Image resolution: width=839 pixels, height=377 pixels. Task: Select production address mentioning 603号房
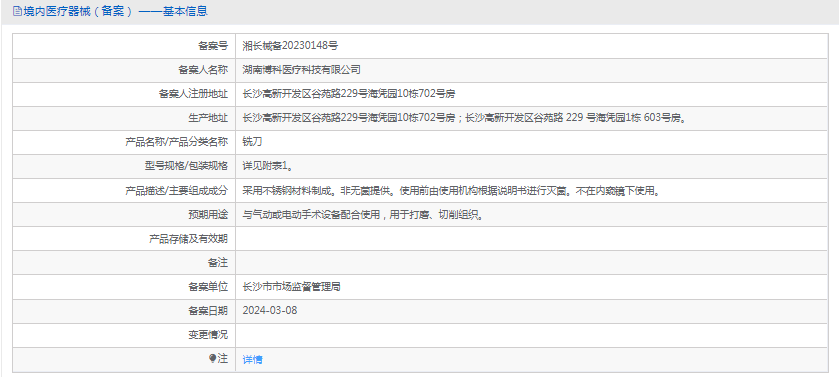point(465,118)
